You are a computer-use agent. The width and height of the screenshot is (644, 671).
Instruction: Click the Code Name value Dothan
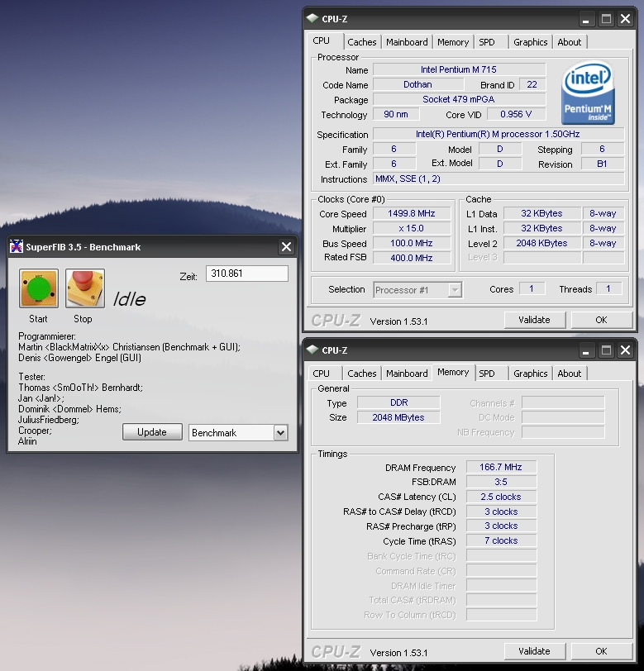point(417,84)
